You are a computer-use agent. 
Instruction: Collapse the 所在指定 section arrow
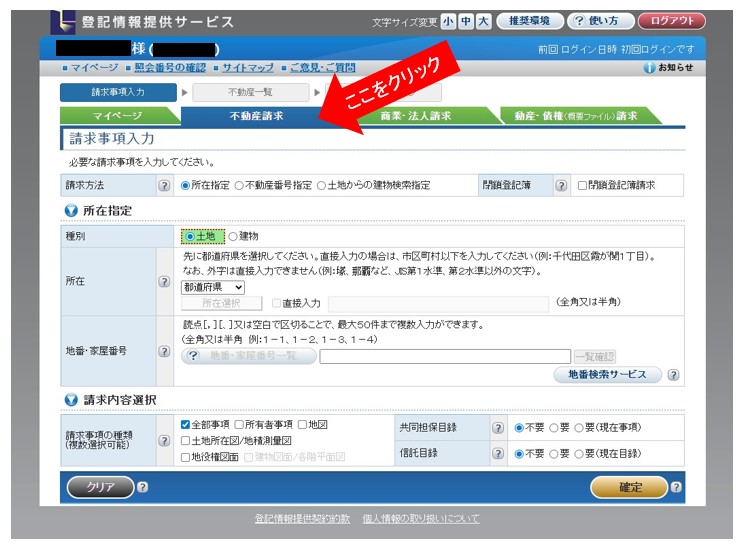pos(71,211)
